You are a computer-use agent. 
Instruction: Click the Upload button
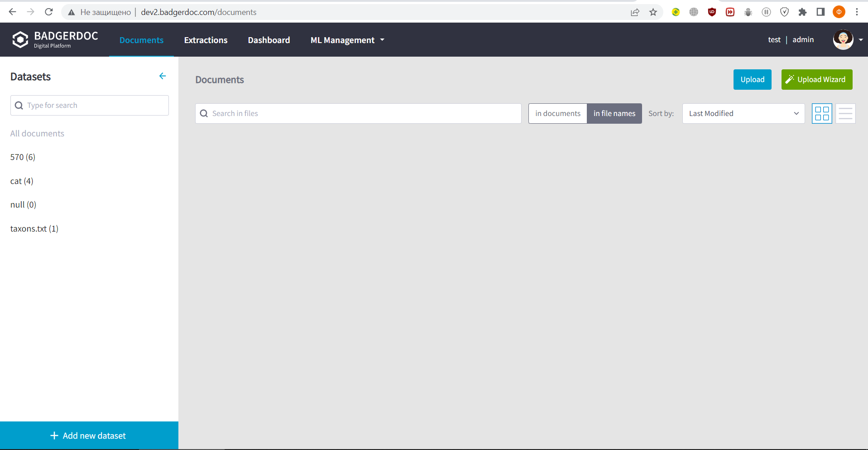click(752, 79)
